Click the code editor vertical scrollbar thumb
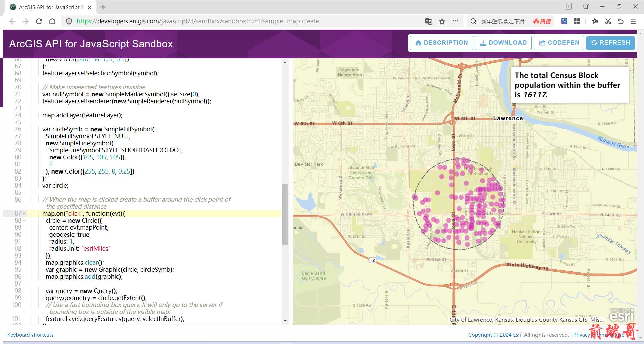The height and width of the screenshot is (344, 644). [285, 215]
